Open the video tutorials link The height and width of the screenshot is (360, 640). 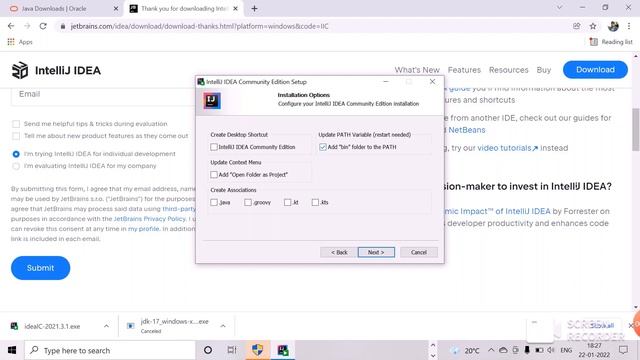[x=508, y=148]
